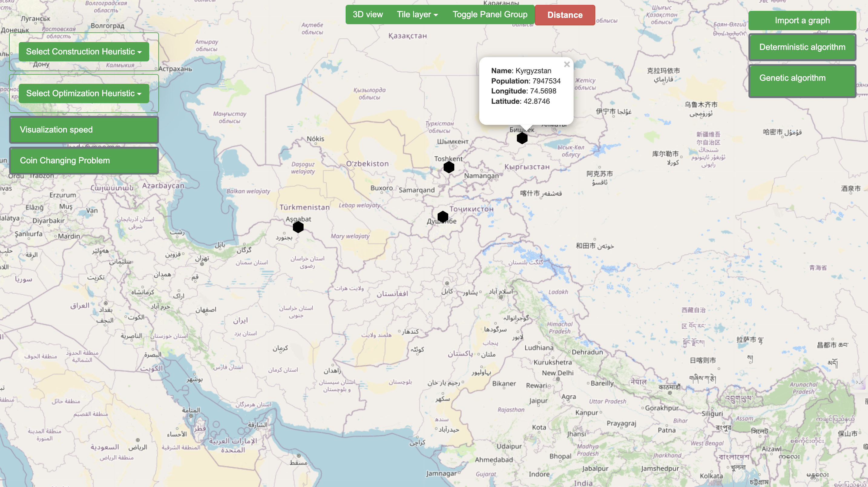Expand the Visualization speed panel
Image resolution: width=868 pixels, height=487 pixels.
click(84, 130)
